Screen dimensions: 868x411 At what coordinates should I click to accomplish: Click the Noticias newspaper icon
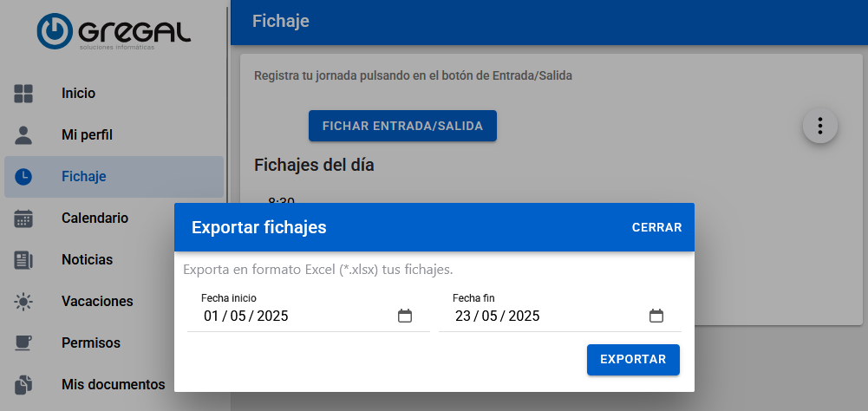click(23, 260)
